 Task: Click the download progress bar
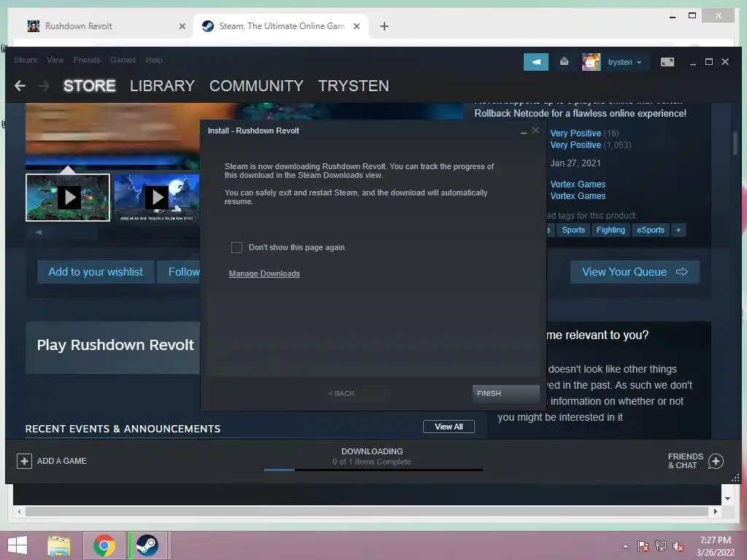point(373,470)
